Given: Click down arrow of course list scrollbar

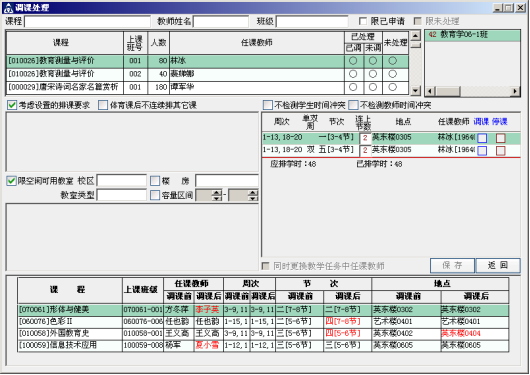Looking at the screenshot, I should tap(415, 90).
